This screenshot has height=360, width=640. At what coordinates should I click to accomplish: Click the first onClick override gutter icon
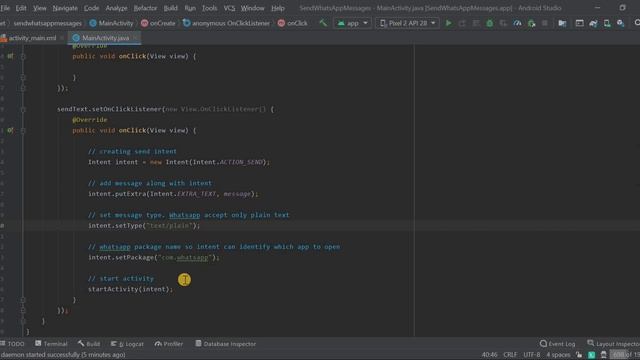[x=10, y=56]
